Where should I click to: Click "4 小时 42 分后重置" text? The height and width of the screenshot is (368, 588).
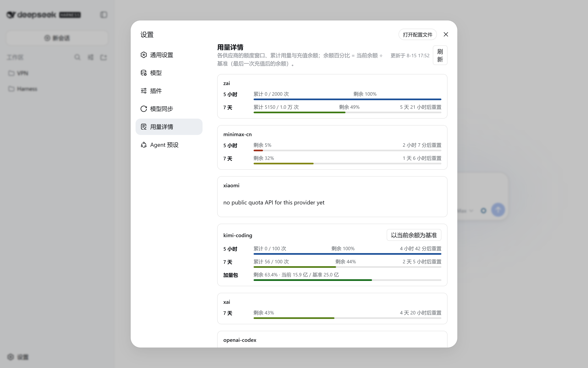point(421,248)
